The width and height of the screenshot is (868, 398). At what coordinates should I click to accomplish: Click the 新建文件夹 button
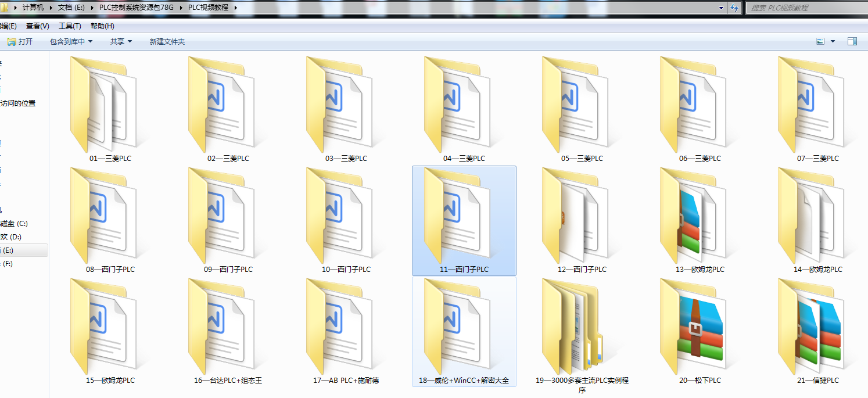pyautogui.click(x=167, y=41)
